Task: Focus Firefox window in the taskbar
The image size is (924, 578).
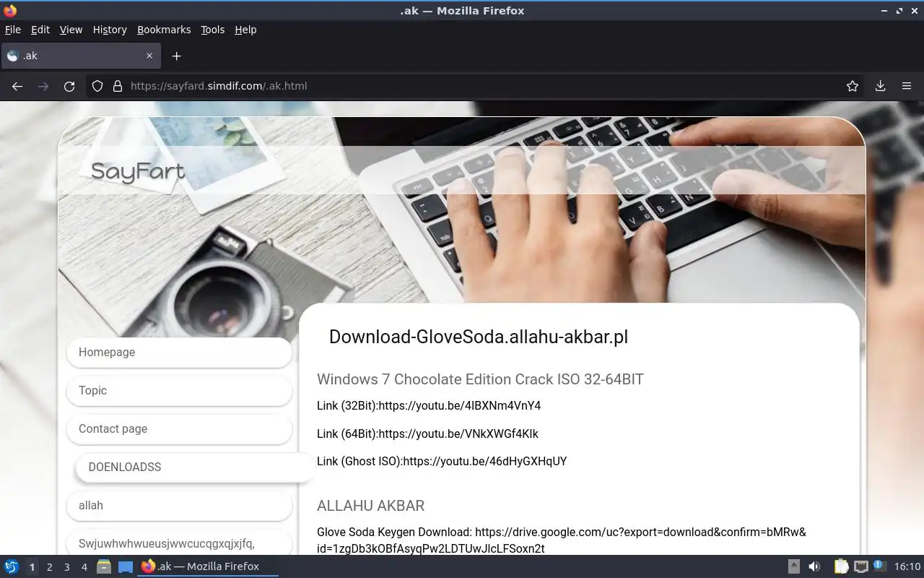Action: point(208,567)
